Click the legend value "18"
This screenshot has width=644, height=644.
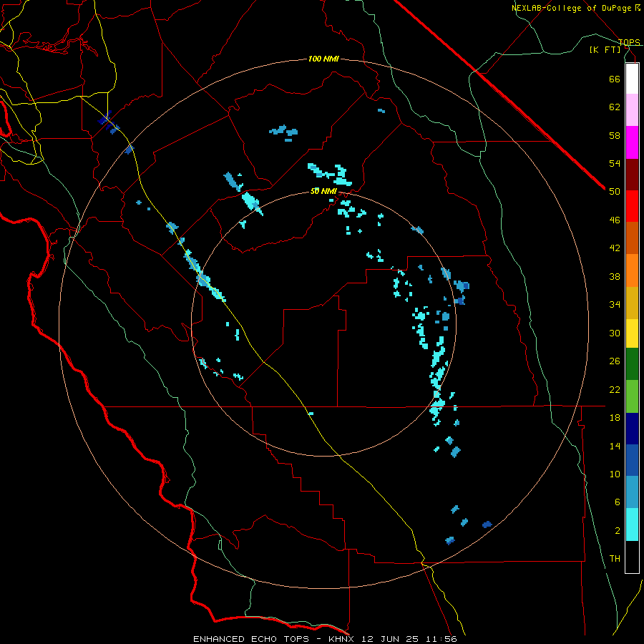coord(615,417)
